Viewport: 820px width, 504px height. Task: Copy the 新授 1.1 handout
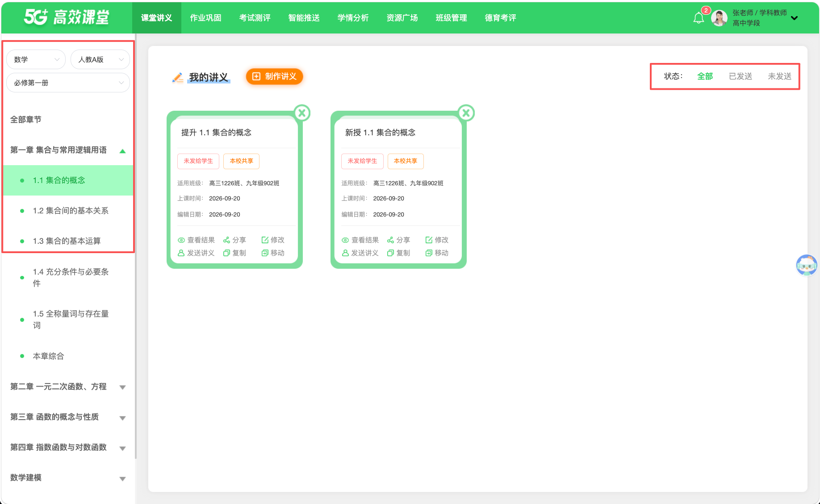[x=398, y=253]
